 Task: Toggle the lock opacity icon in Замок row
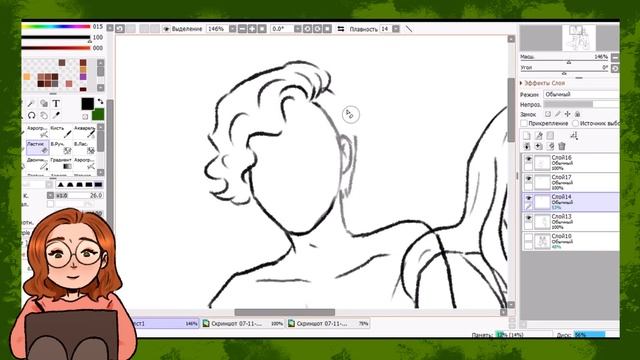[548, 114]
